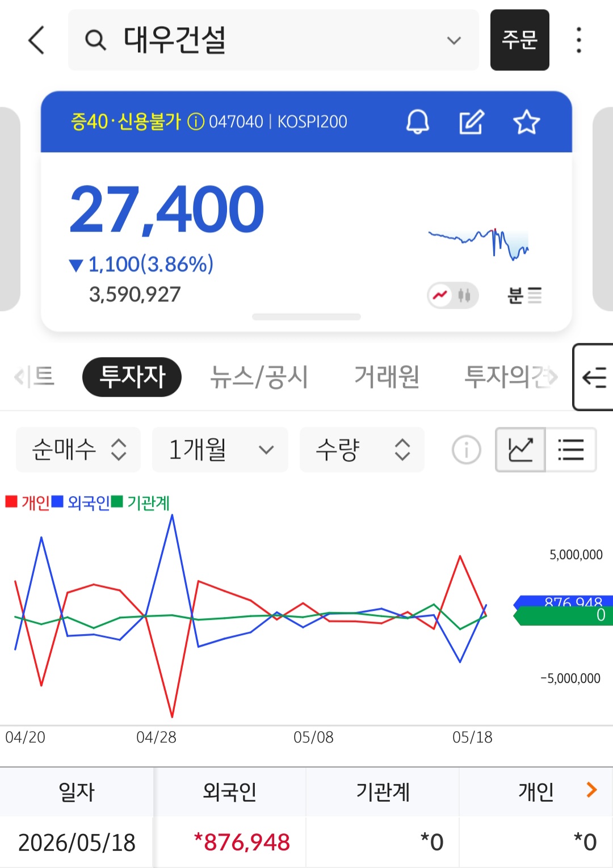The height and width of the screenshot is (868, 613).
Task: Show more columns with orange chevron
Action: coord(591,790)
